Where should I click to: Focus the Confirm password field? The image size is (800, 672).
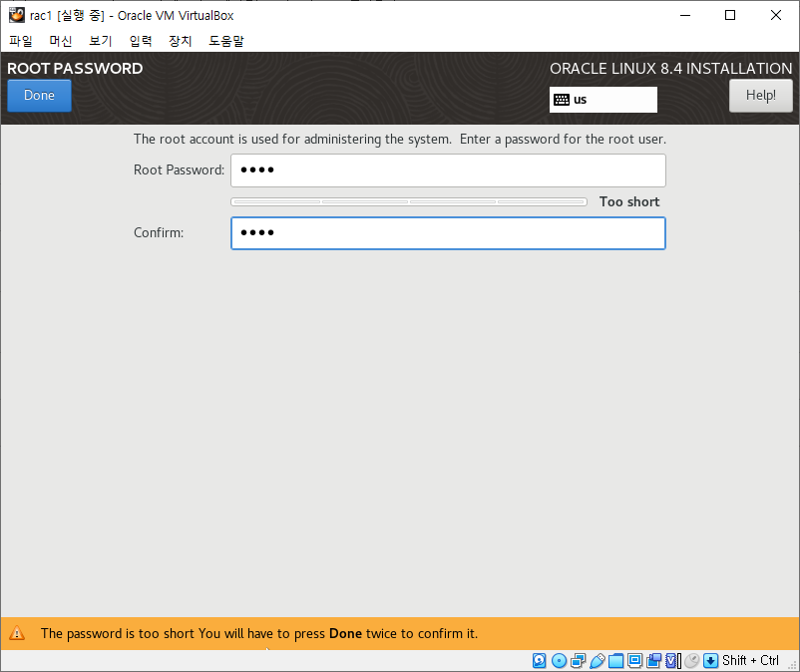click(448, 233)
